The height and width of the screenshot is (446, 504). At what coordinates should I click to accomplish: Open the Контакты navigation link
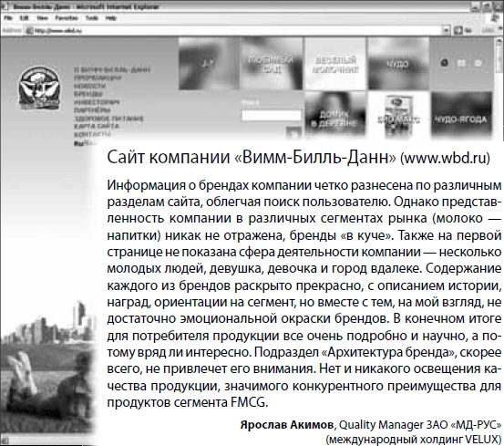click(x=92, y=134)
